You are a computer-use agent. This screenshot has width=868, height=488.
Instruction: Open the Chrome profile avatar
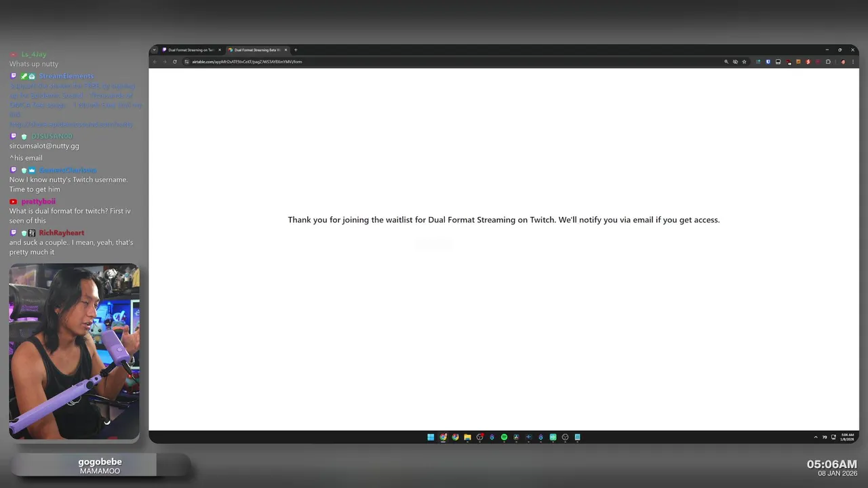pos(843,62)
